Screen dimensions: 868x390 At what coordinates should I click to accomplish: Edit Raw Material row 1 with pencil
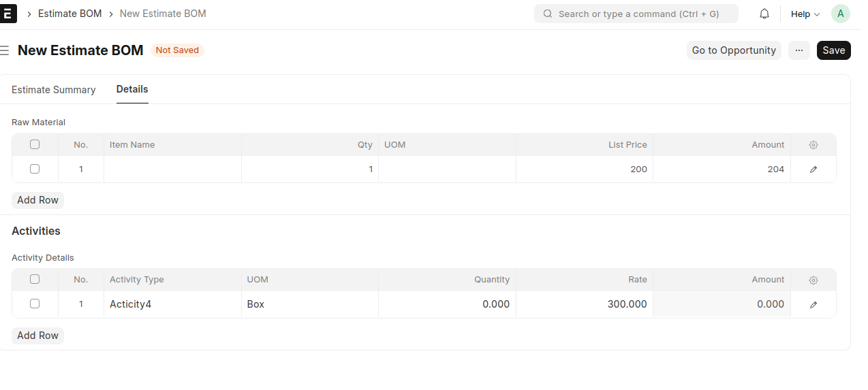813,169
